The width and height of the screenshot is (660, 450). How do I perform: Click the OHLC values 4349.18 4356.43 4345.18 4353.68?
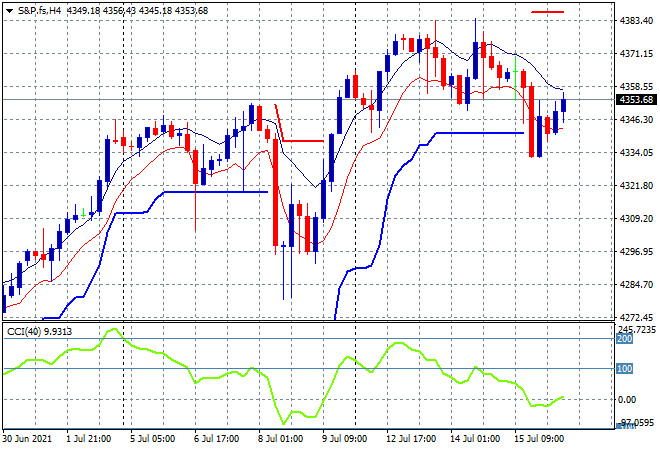click(137, 11)
